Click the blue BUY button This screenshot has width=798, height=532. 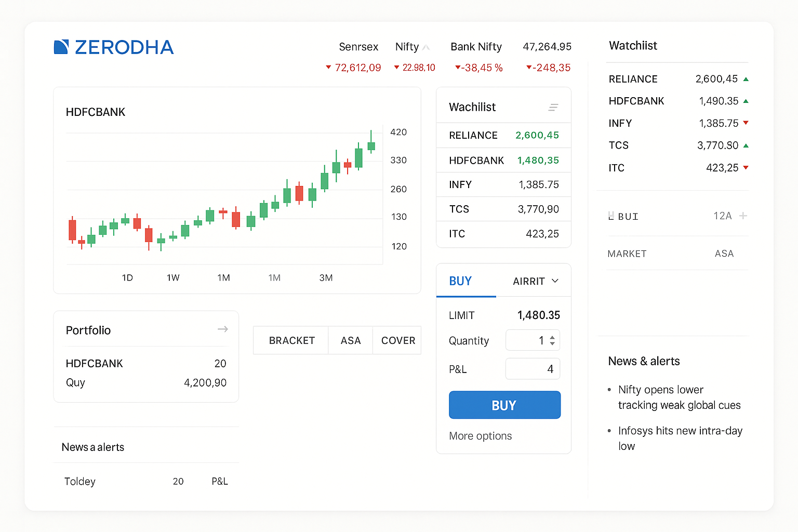click(504, 405)
